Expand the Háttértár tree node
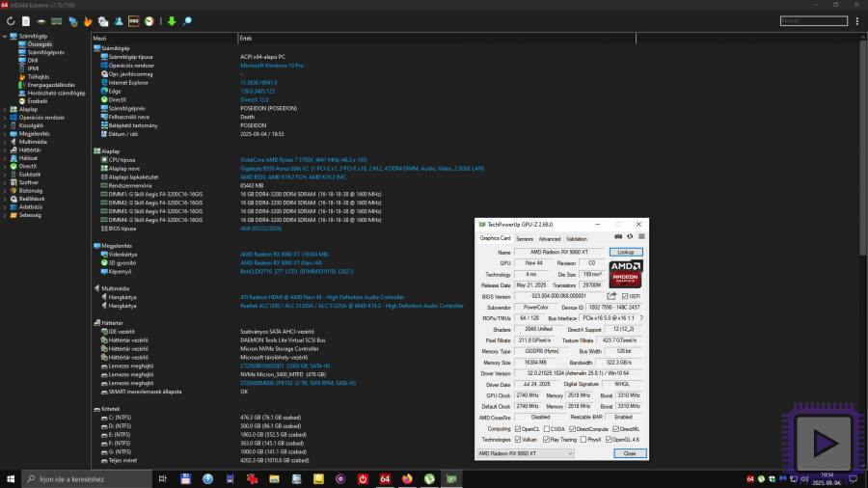Image resolution: width=868 pixels, height=488 pixels. 5,149
